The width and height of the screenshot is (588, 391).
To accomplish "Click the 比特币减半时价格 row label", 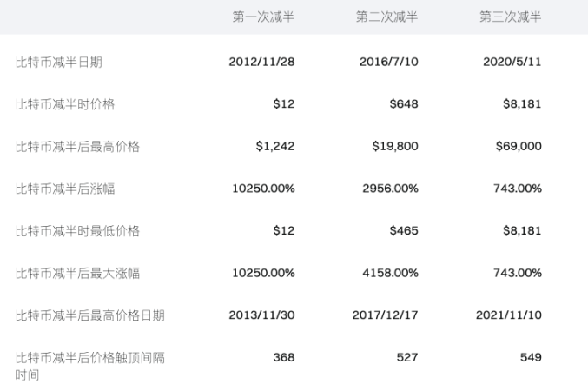I will (x=65, y=104).
